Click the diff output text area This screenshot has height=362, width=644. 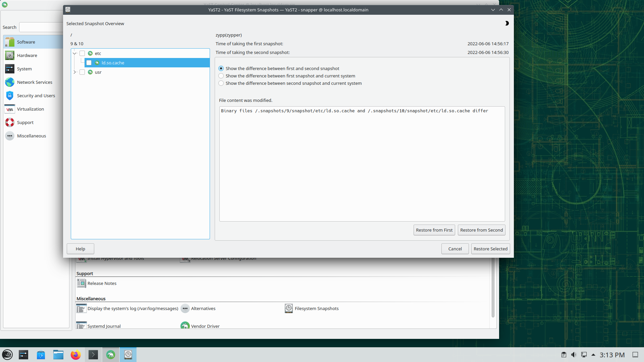(362, 164)
